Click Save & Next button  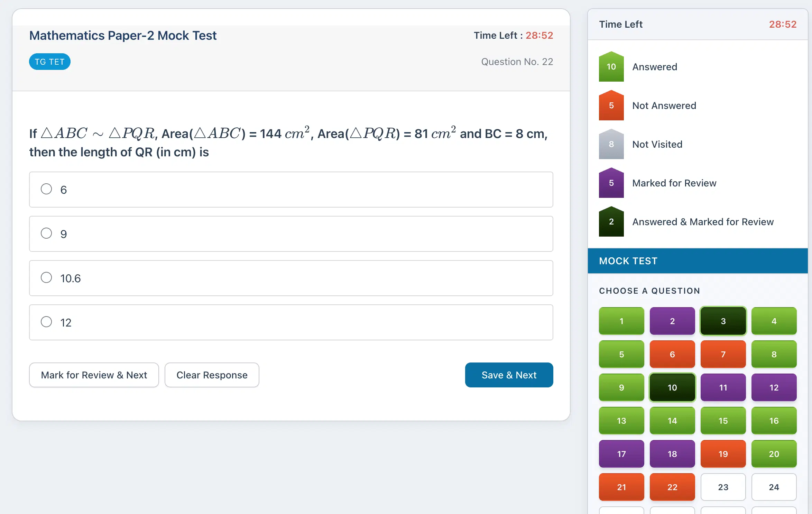[x=509, y=375]
